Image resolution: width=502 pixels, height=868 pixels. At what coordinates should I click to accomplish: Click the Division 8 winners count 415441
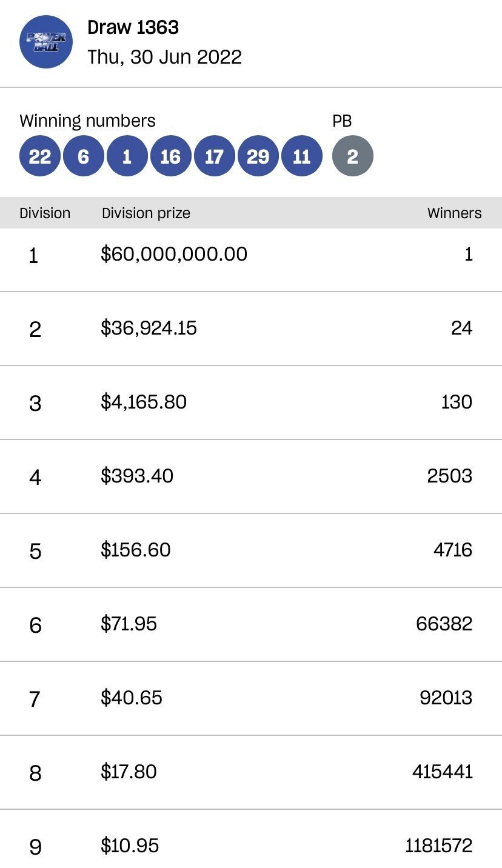pos(441,772)
